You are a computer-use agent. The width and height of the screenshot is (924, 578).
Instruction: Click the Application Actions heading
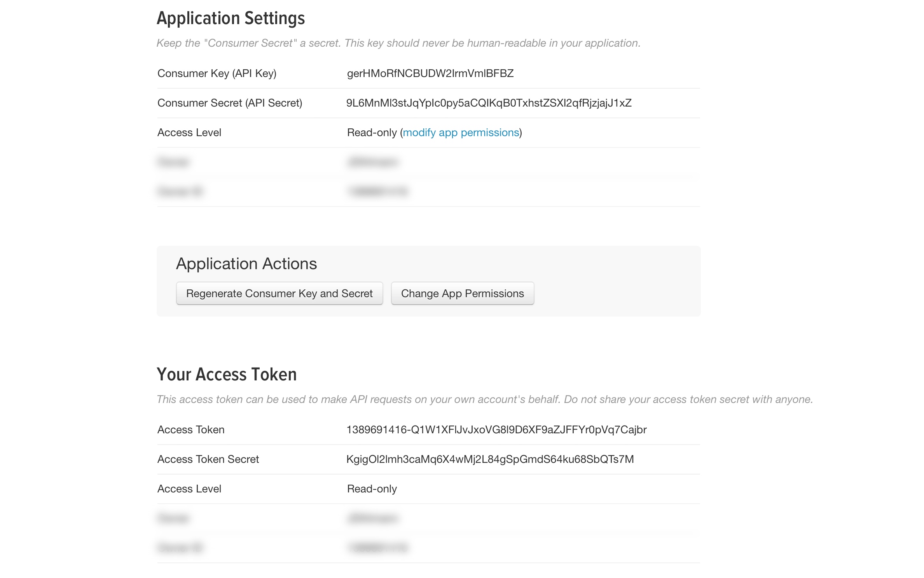tap(246, 264)
